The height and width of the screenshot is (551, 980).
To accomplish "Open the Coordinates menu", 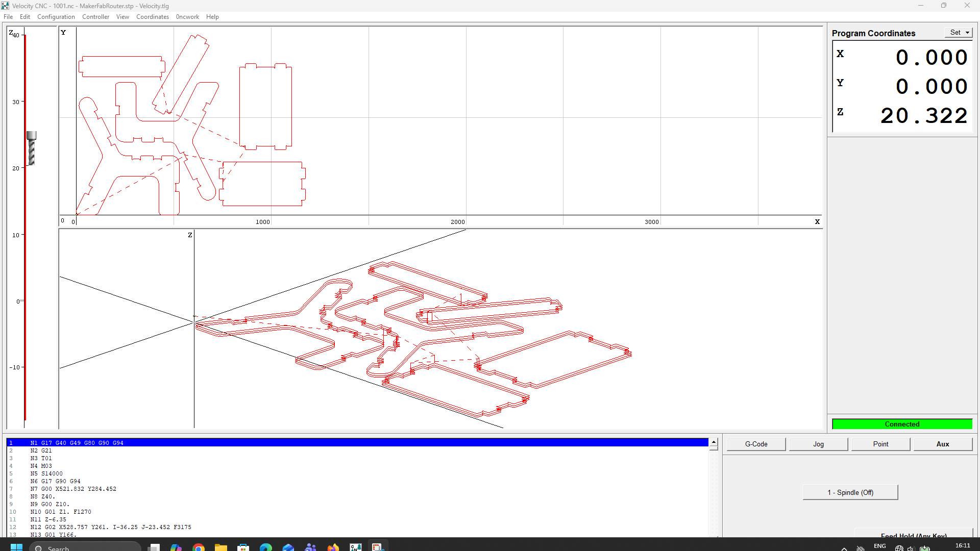I will pos(152,17).
